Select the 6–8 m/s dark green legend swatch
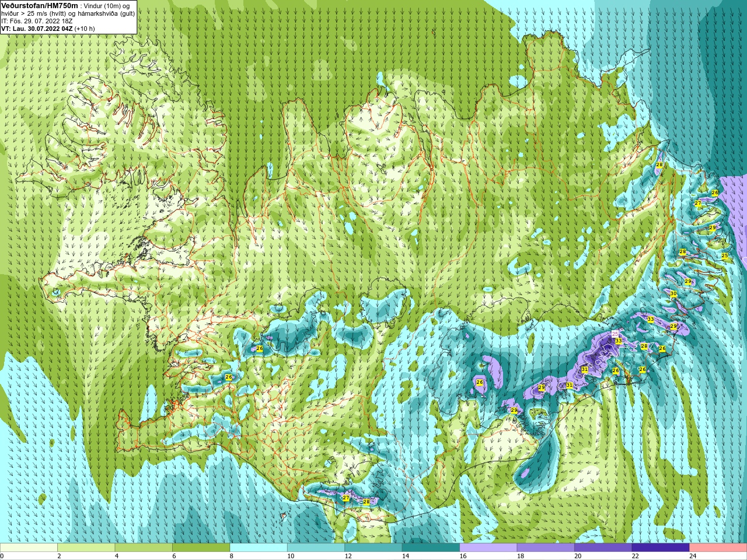The height and width of the screenshot is (560, 747). [201, 548]
